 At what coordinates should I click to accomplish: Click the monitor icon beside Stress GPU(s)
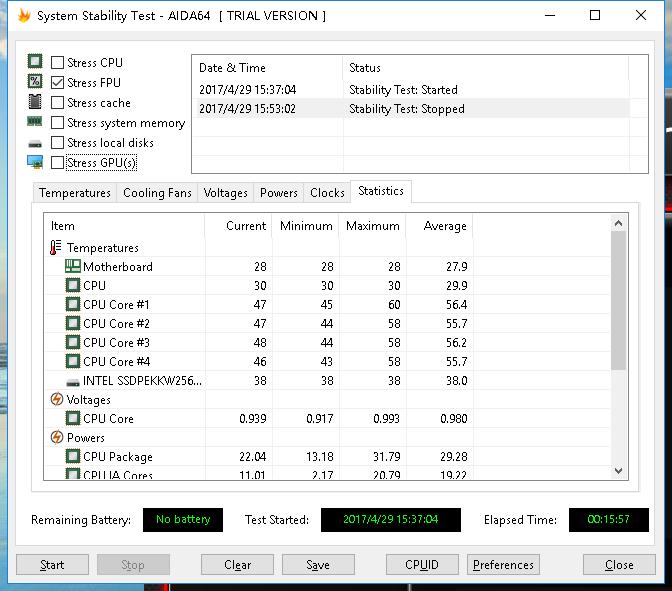[x=35, y=162]
